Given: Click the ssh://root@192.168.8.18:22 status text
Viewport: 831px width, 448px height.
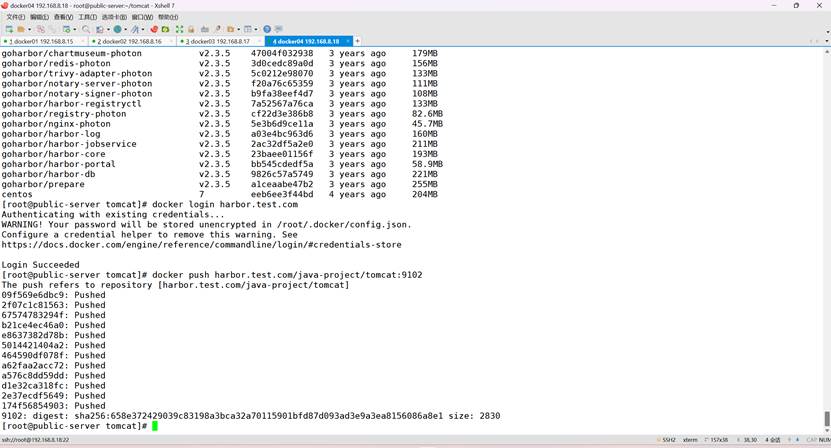Looking at the screenshot, I should (36, 440).
